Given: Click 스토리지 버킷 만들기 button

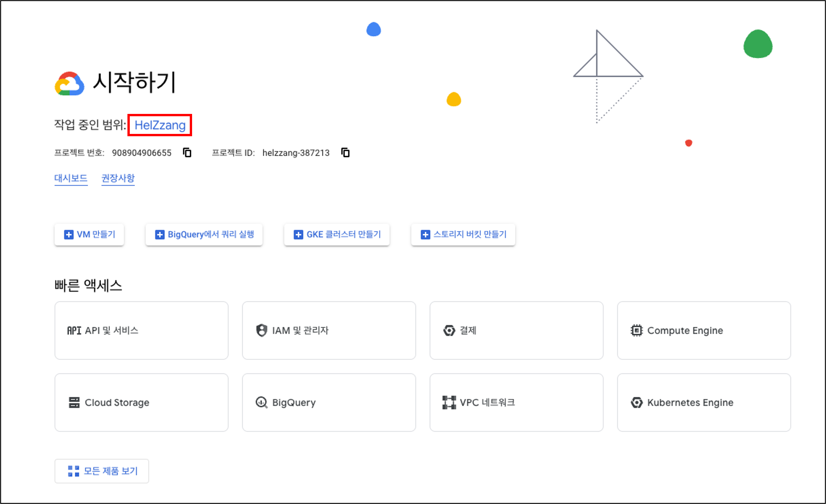Looking at the screenshot, I should click(463, 234).
